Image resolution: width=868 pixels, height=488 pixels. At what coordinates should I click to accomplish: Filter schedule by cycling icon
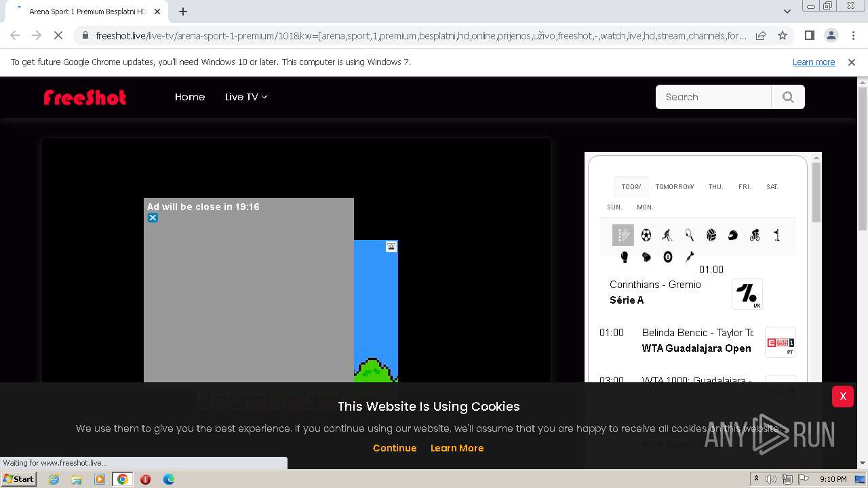[755, 235]
